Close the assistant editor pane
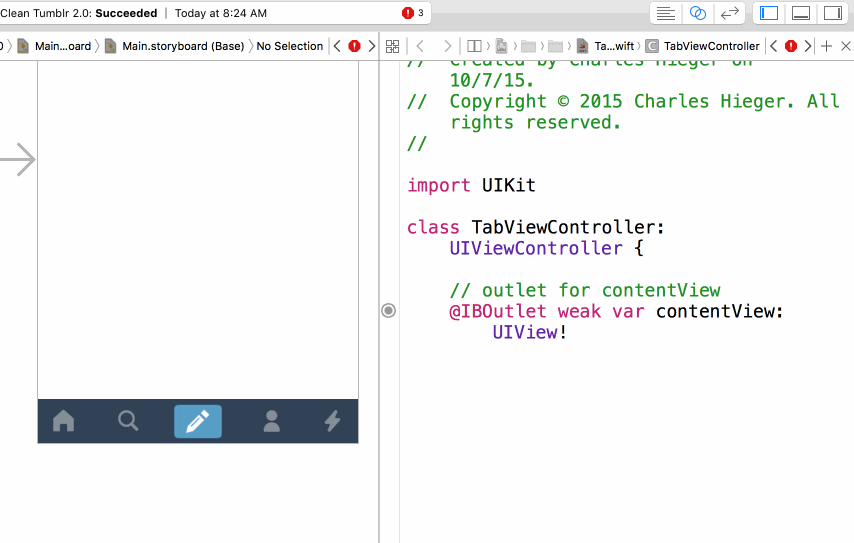854x543 pixels. click(x=846, y=46)
